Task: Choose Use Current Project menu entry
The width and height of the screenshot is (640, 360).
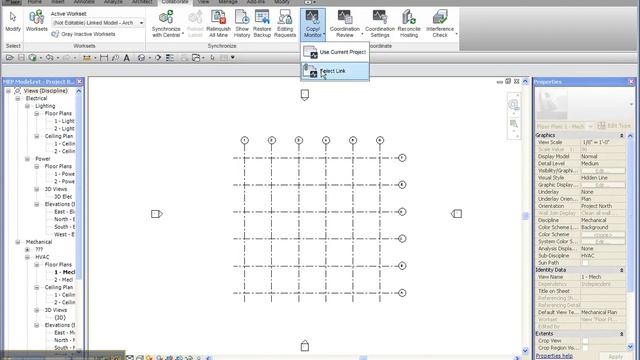Action: (335, 52)
